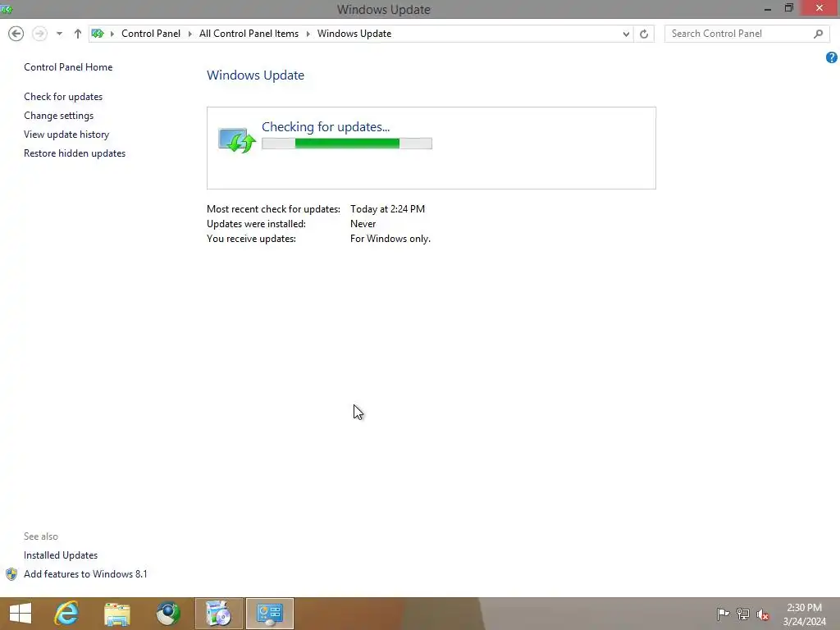840x630 pixels.
Task: Click the Forward navigation arrow
Action: [39, 34]
